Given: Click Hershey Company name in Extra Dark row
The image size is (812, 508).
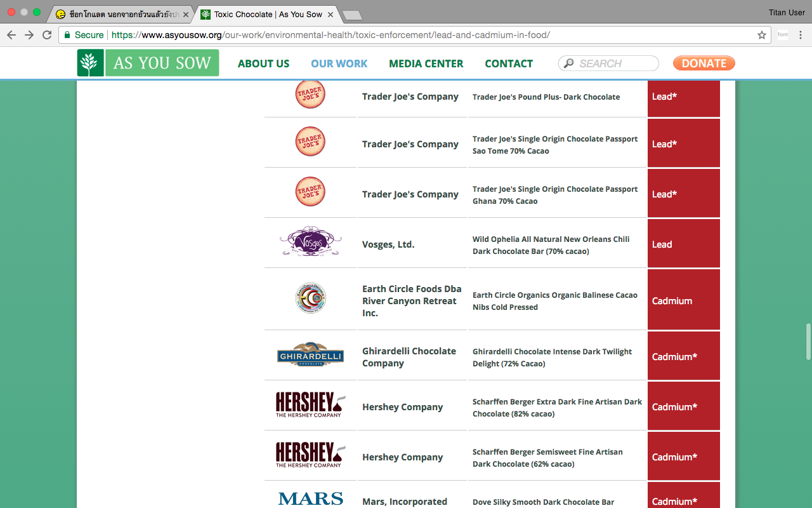Looking at the screenshot, I should pos(402,407).
